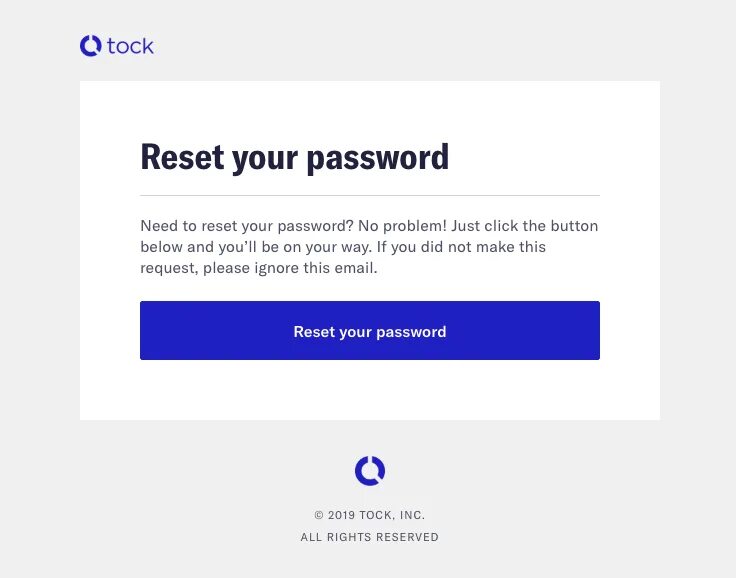Click "Just click the button" phrase
This screenshot has width=736, height=578.
[525, 226]
